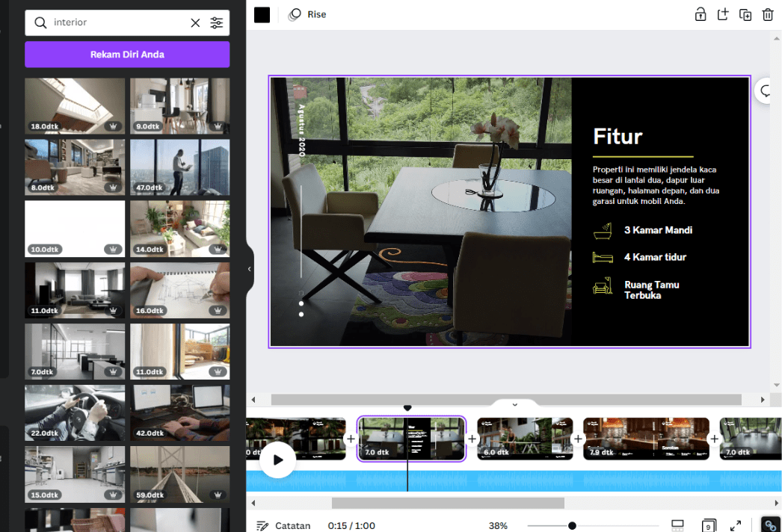This screenshot has height=532, width=782.
Task: Collapse the timeline with the down chevron
Action: click(514, 403)
